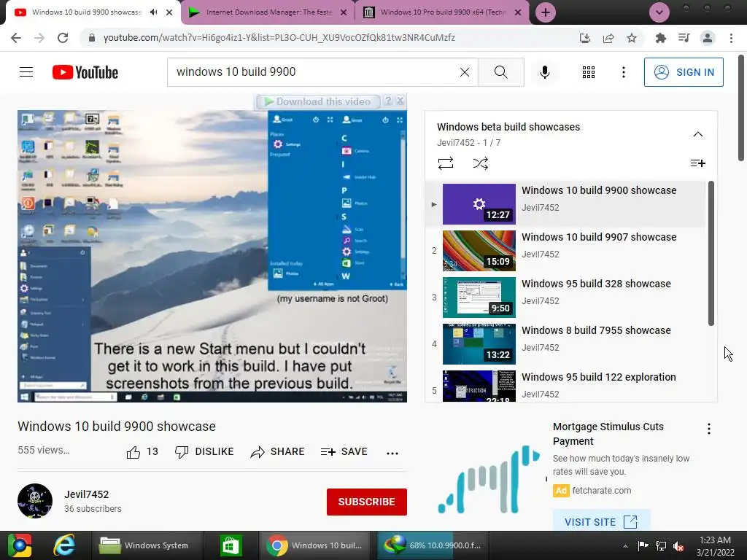Share this page from address bar
This screenshot has width=747, height=560.
pos(608,38)
